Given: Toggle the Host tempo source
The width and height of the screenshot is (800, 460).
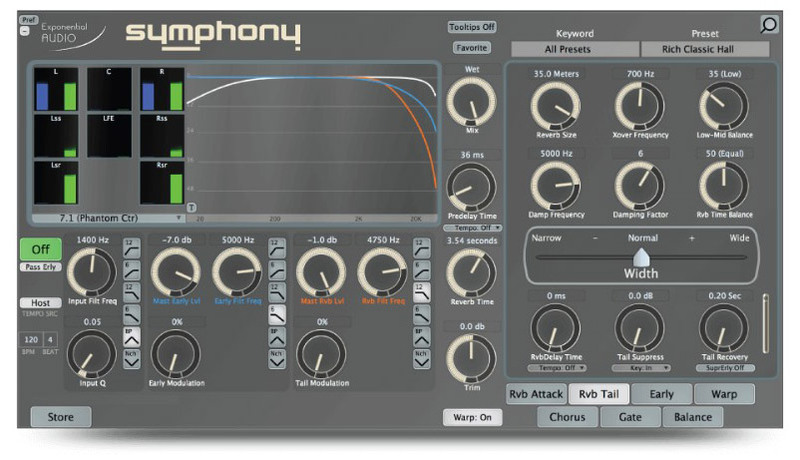Looking at the screenshot, I should [x=41, y=303].
